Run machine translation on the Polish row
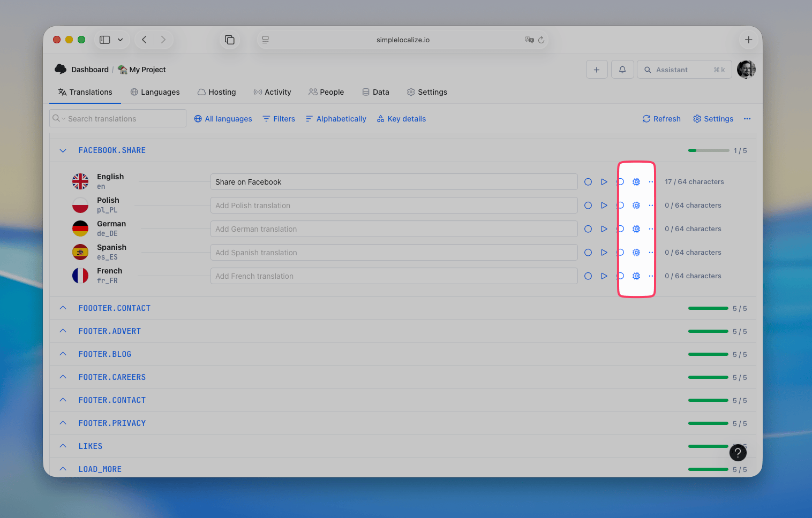Screen dimensions: 812x518 [x=604, y=205]
